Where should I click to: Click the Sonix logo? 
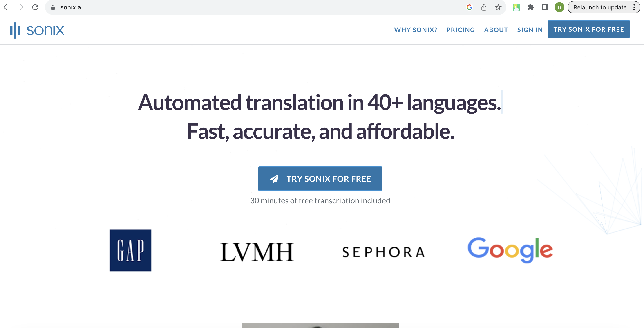pos(37,30)
